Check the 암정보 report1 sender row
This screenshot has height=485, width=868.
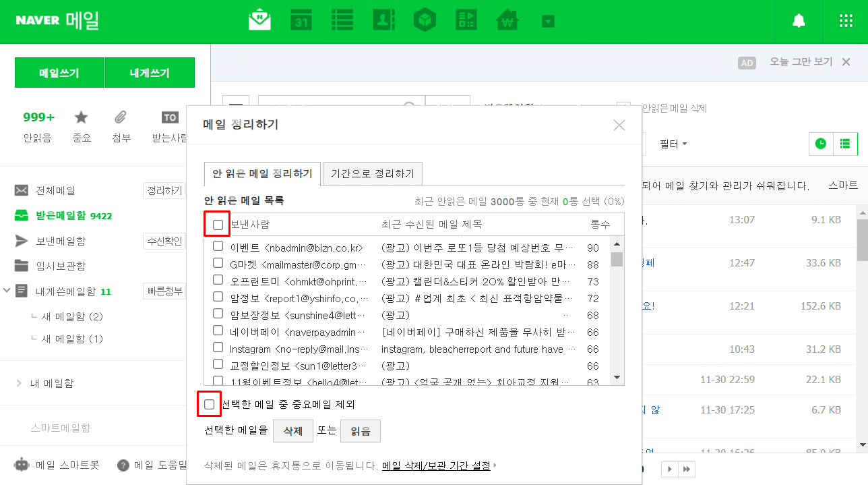pyautogui.click(x=218, y=297)
